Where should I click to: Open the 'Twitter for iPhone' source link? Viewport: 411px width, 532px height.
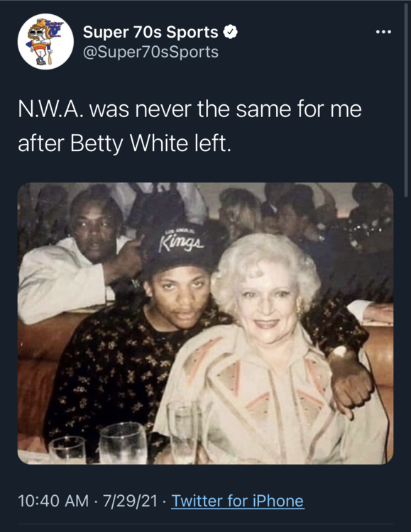click(237, 501)
